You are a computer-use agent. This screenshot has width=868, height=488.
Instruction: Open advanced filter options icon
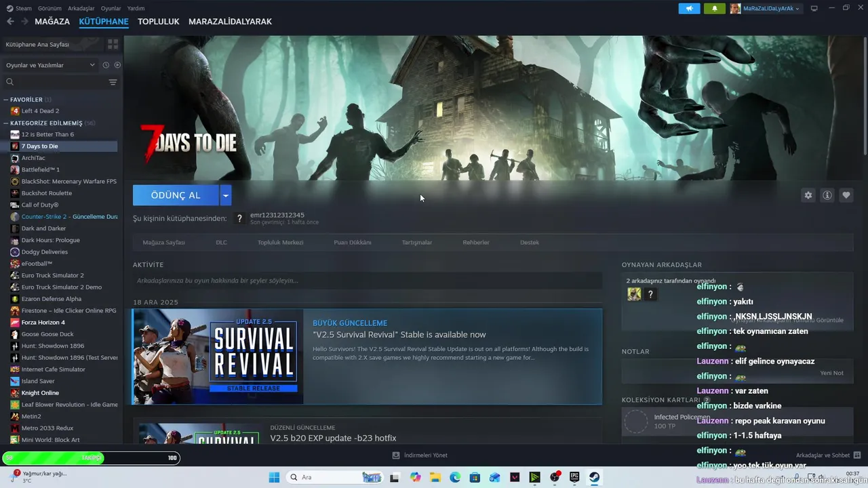point(113,82)
